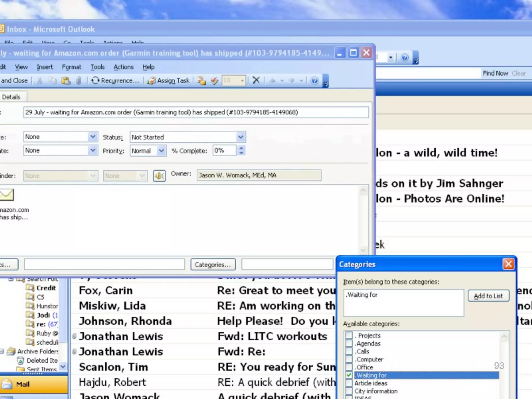Screen dimensions: 532x399
Task: Increase % Complete with the up spinner
Action: click(x=241, y=148)
